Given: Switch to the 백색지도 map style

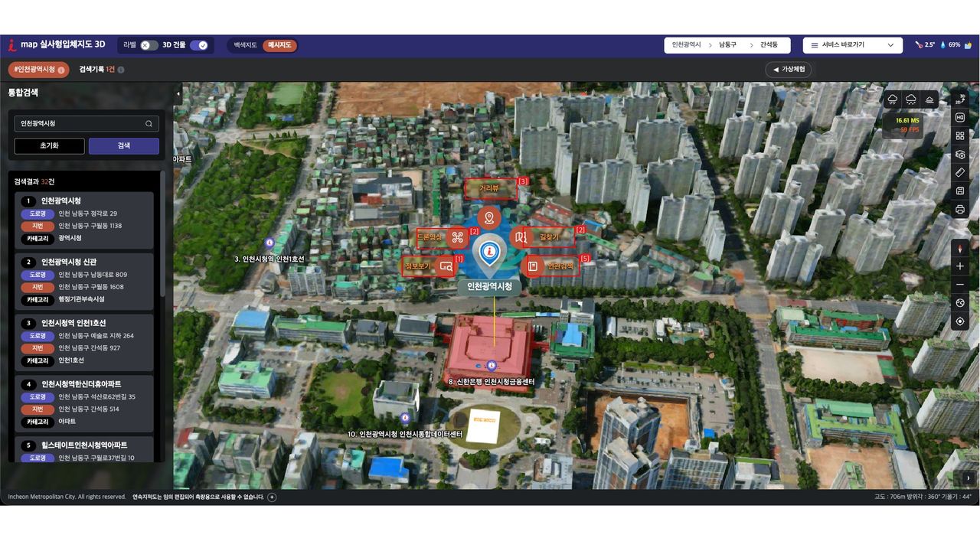Looking at the screenshot, I should 246,45.
